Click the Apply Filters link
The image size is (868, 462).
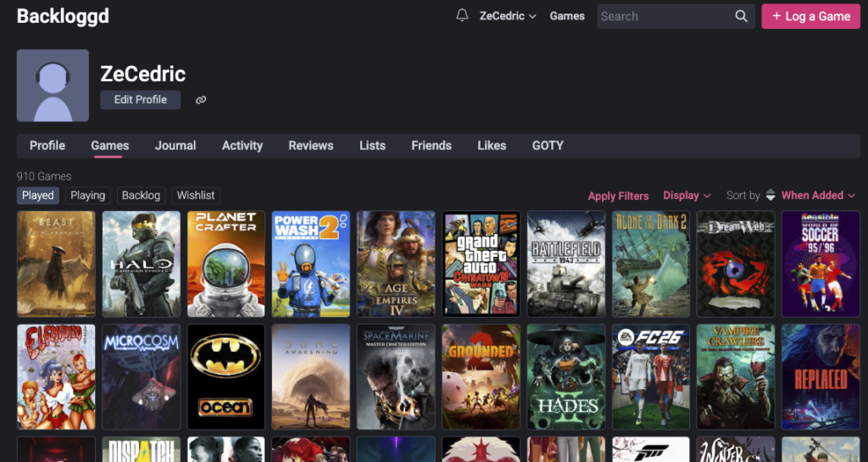pos(618,196)
